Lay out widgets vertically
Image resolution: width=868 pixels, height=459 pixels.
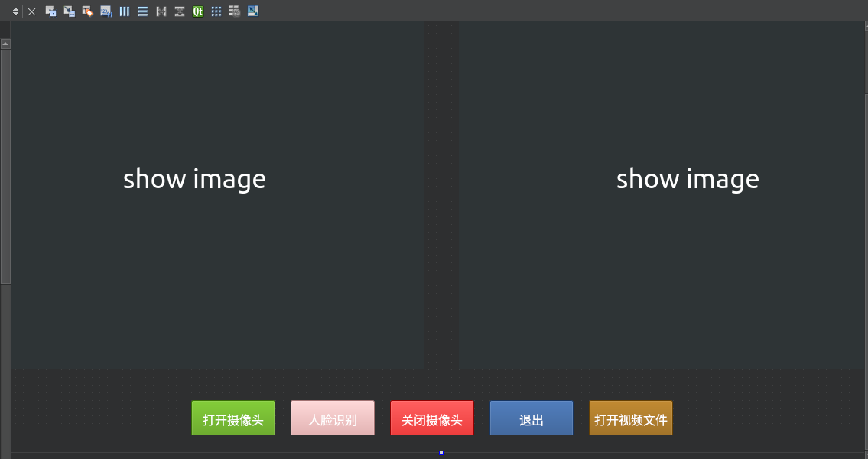142,11
